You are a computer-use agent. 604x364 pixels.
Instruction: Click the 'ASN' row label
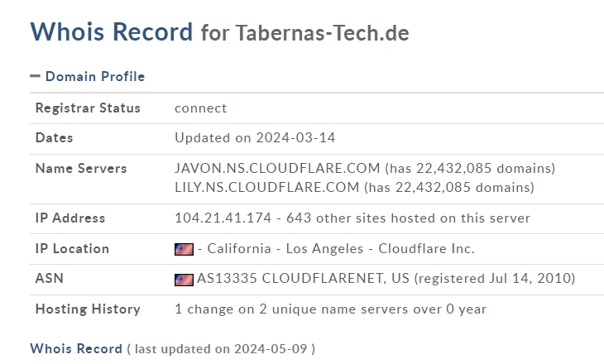pyautogui.click(x=50, y=278)
